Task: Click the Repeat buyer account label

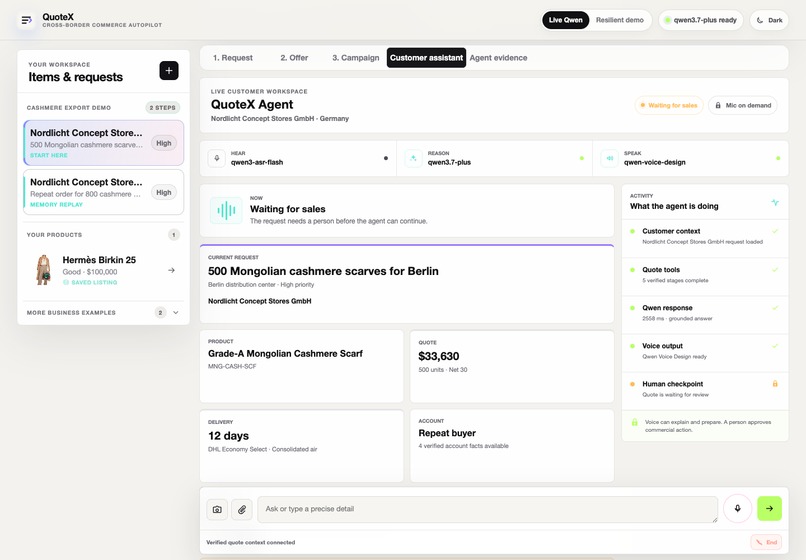Action: 447,433
